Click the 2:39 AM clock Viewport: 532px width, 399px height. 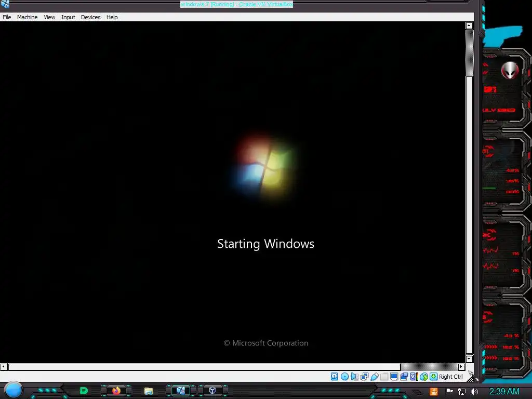pos(504,392)
